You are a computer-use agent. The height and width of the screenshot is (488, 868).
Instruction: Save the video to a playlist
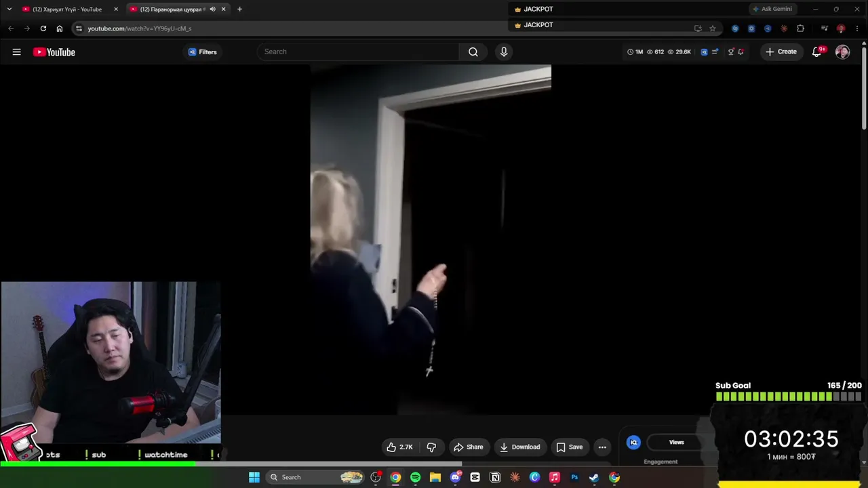coord(570,447)
